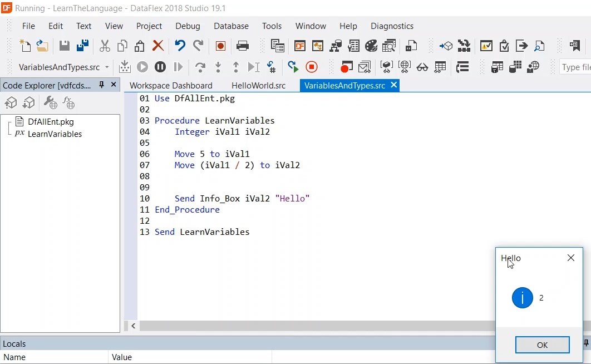Open the Debug menu
Image resolution: width=591 pixels, height=364 pixels.
click(x=188, y=26)
